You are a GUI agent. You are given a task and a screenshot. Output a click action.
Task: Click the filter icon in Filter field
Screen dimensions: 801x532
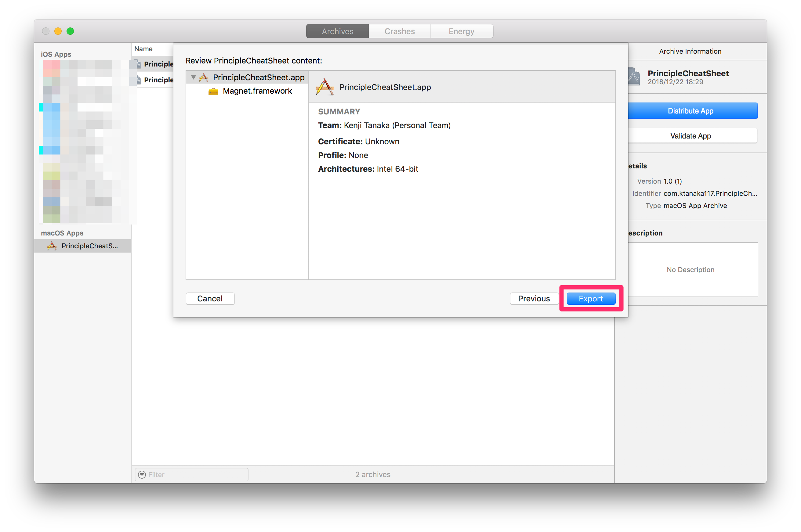pos(142,474)
